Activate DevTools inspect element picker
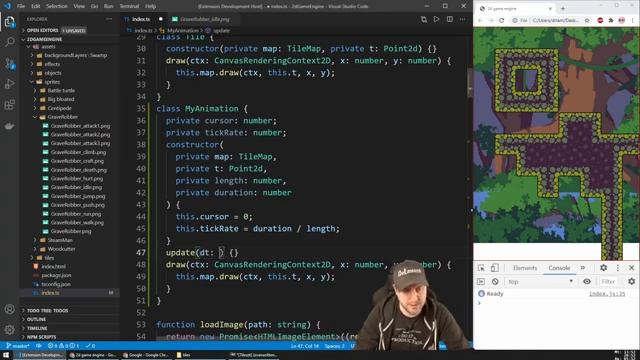The image size is (640, 360). click(x=481, y=268)
